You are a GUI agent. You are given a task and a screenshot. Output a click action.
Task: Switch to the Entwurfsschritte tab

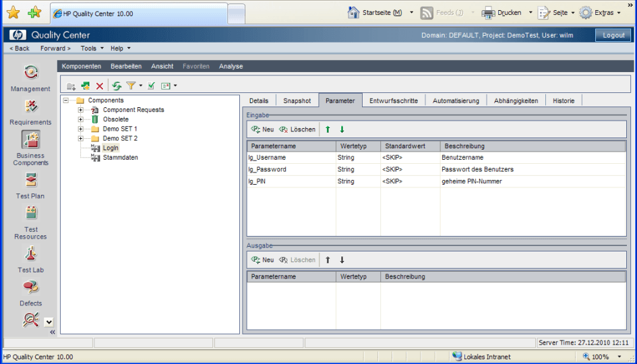(394, 100)
